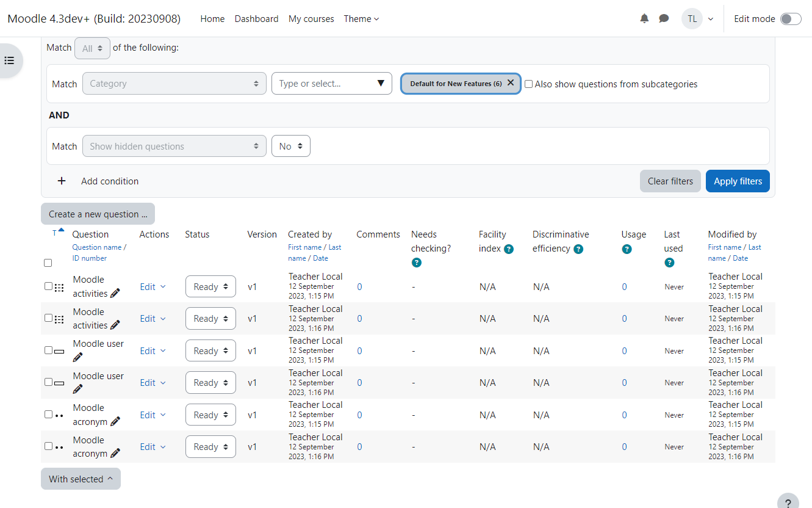
Task: Open Edit menu for Moodle activities 1:15 PM
Action: point(153,287)
